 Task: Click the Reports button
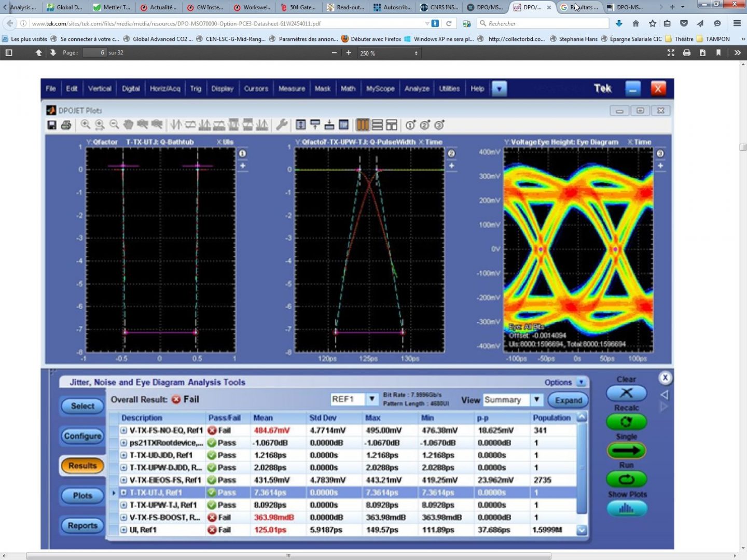(x=82, y=526)
